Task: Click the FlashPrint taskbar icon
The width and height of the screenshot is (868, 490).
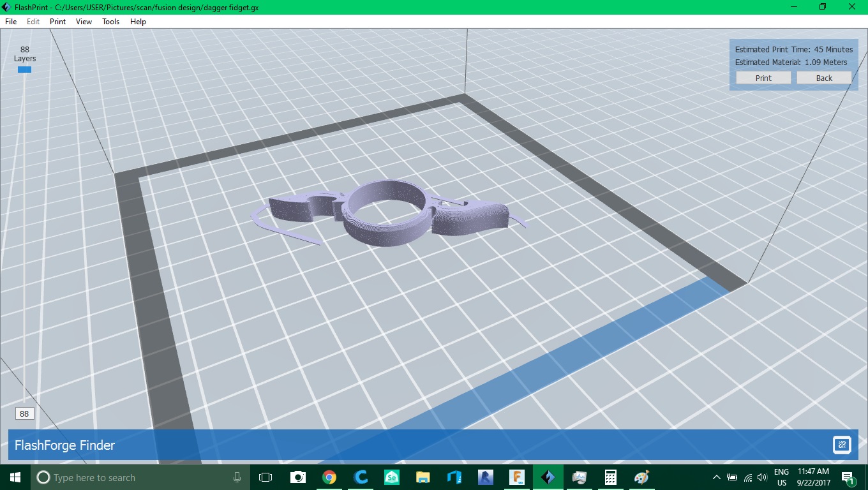Action: click(548, 477)
